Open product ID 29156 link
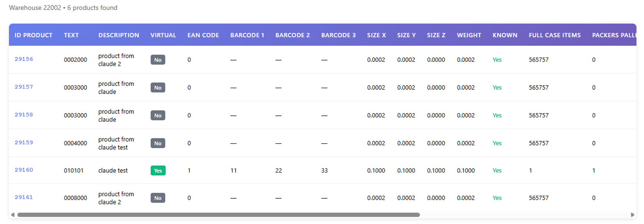Viewport: 644px width, 224px height. [x=24, y=59]
